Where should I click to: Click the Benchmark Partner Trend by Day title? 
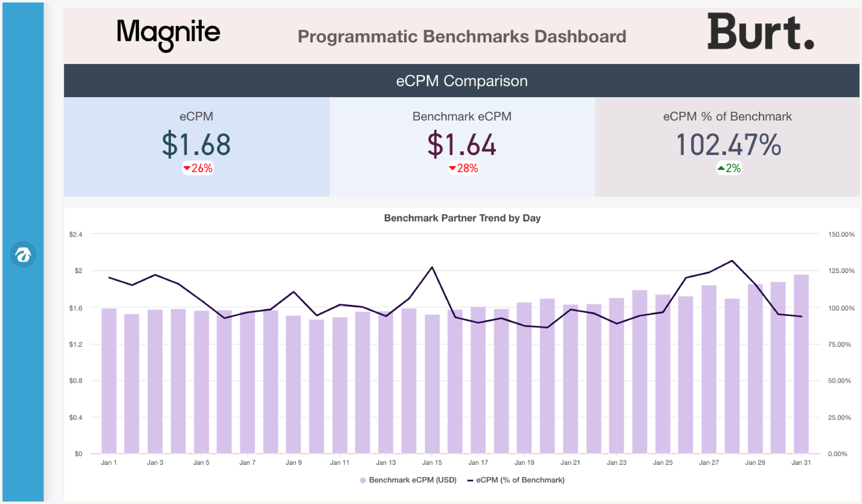tap(462, 218)
